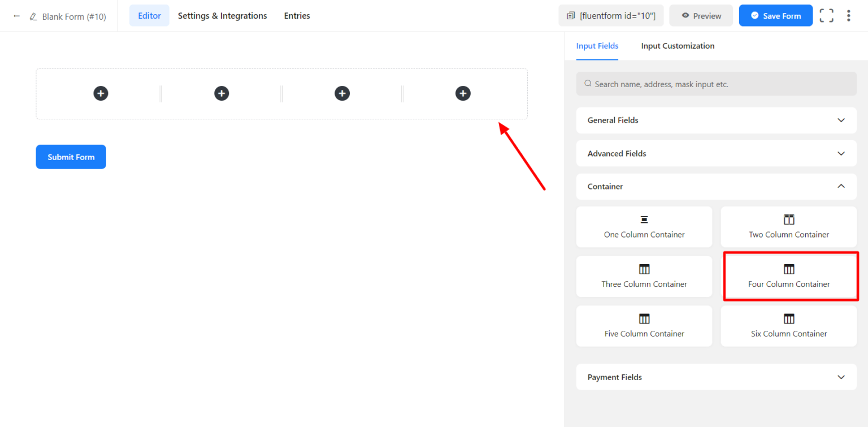Insert the Four Column Container
The image size is (868, 427).
click(789, 277)
